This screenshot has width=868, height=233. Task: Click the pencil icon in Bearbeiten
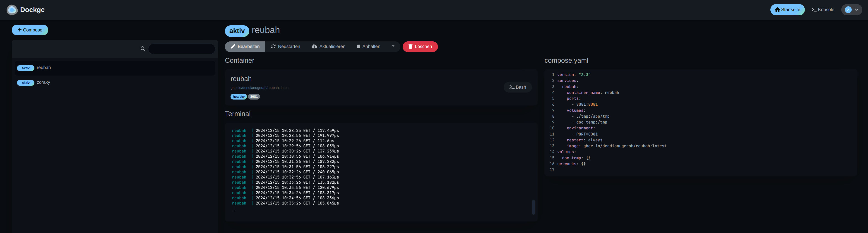click(233, 46)
